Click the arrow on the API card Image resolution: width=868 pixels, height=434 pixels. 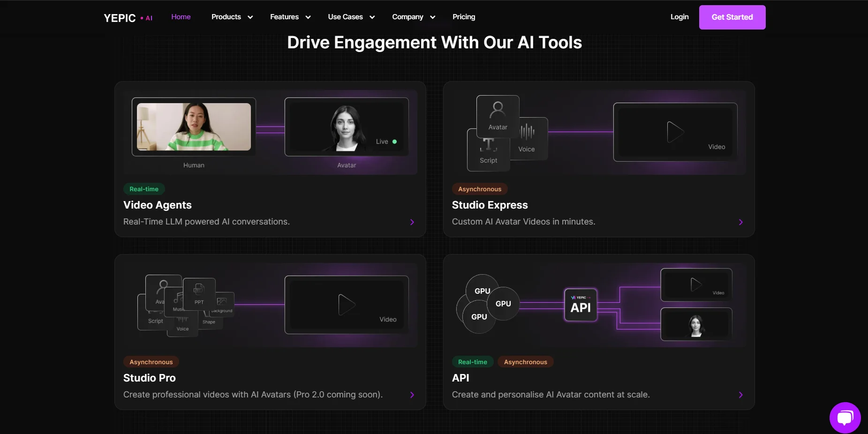point(740,395)
